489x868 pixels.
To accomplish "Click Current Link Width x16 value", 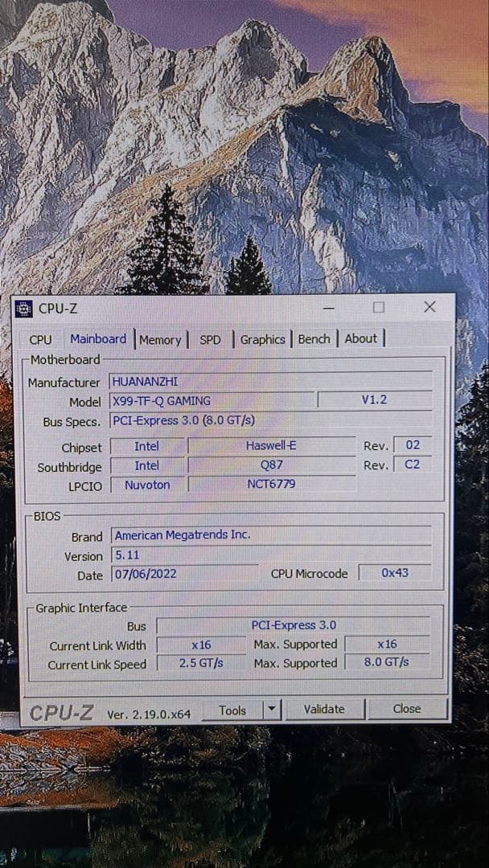I will point(202,645).
